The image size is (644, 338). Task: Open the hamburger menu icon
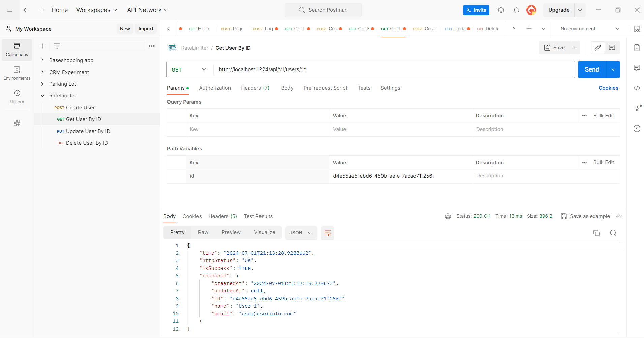pos(10,10)
